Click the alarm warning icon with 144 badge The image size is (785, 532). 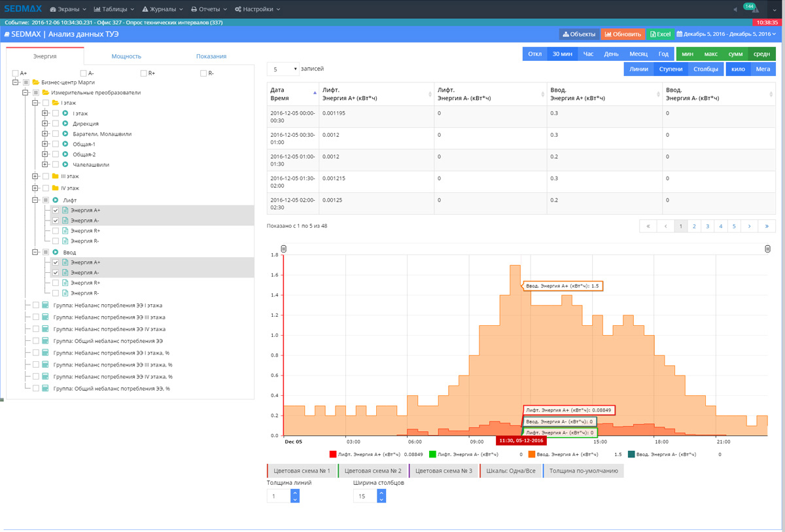coord(754,10)
